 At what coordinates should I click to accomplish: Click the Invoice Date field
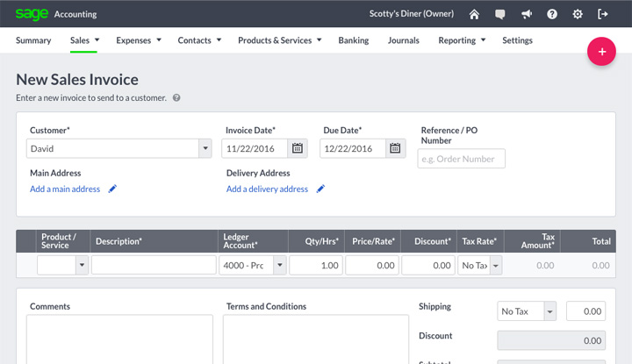pos(255,148)
